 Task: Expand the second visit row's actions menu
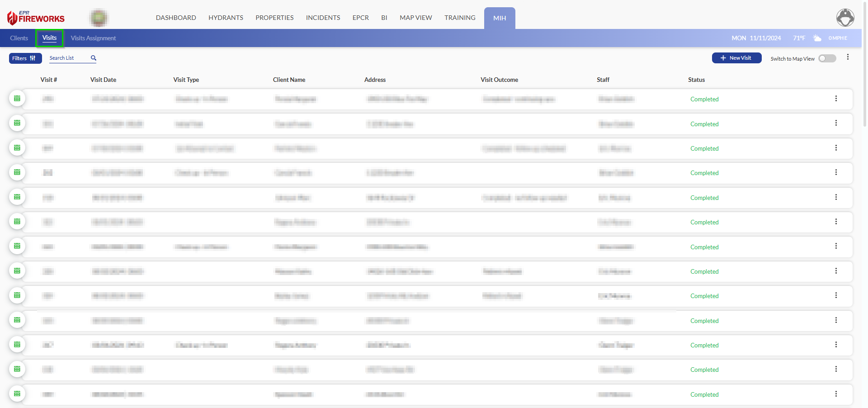pyautogui.click(x=836, y=123)
